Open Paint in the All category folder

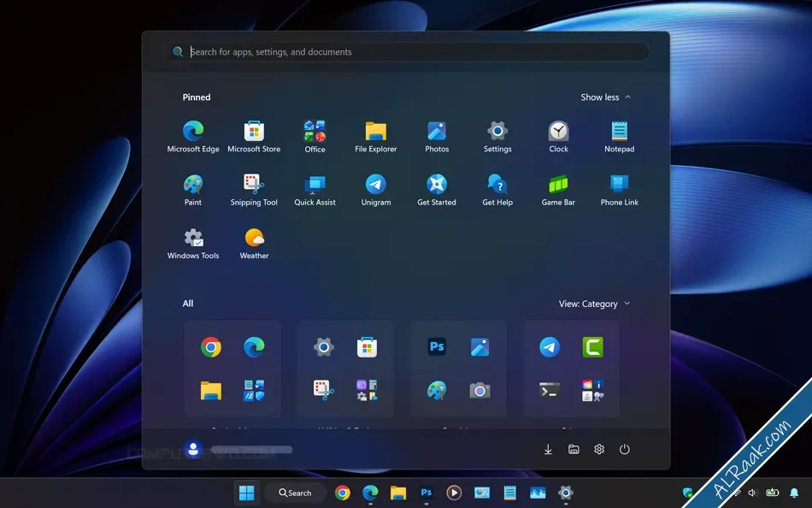[437, 390]
